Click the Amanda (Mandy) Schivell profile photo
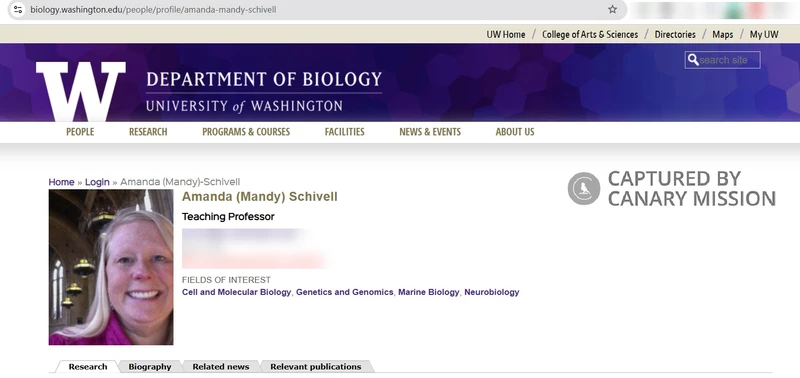 [x=111, y=267]
